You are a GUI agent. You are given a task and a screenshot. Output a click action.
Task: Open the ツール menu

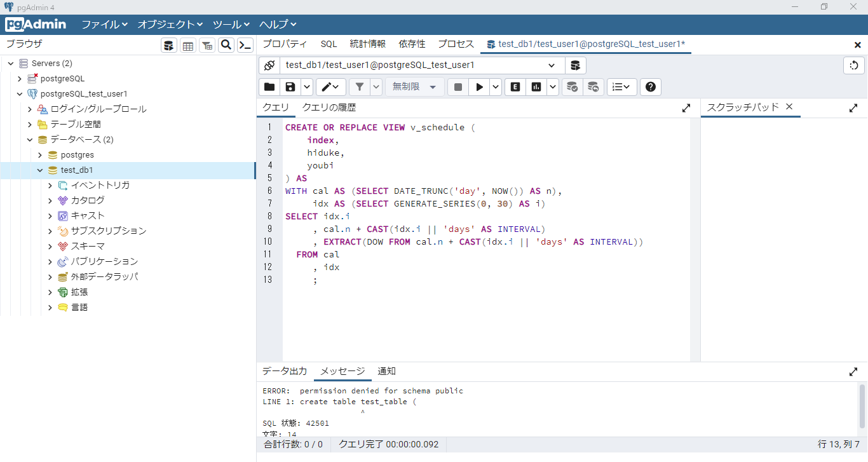pyautogui.click(x=231, y=24)
